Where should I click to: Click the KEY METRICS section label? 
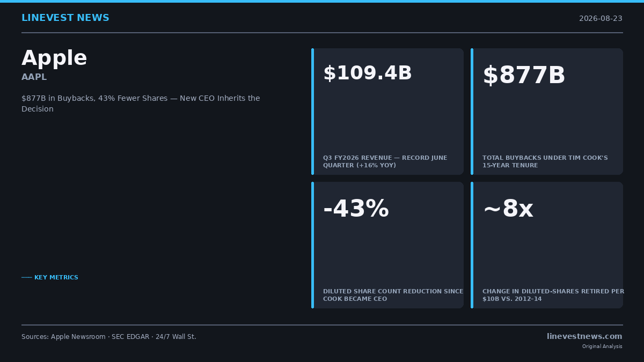[x=50, y=278]
